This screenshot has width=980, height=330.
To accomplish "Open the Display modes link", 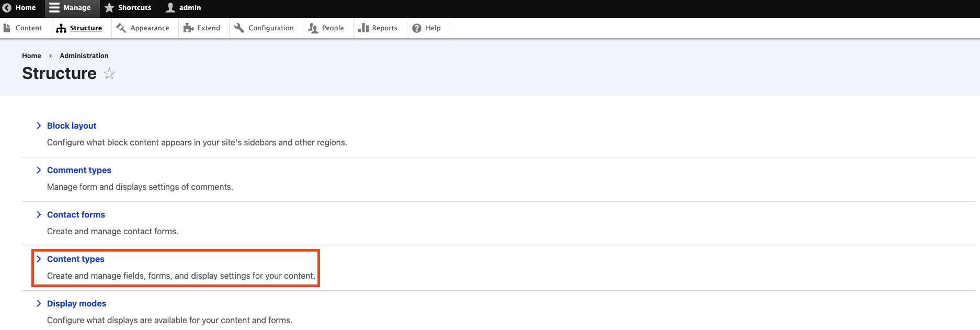I will tap(76, 303).
